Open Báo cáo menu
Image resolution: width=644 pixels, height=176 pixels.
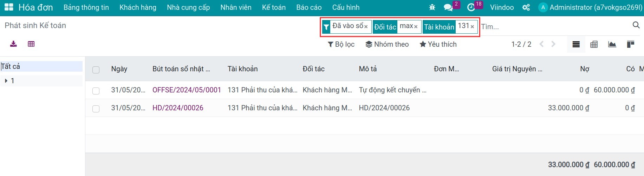click(x=309, y=7)
